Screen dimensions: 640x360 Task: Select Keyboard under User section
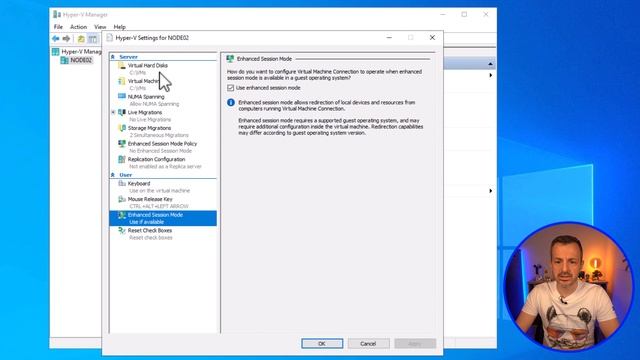[x=139, y=184]
